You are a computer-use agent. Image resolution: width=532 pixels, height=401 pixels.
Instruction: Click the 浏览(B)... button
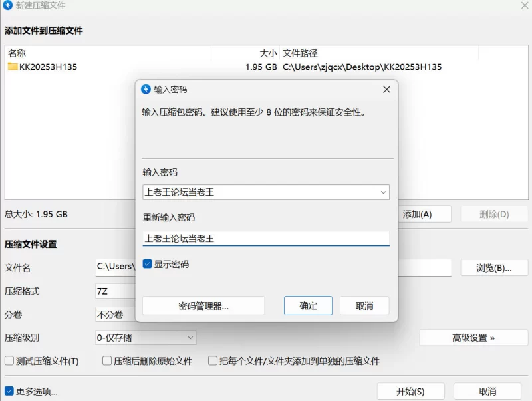point(494,268)
